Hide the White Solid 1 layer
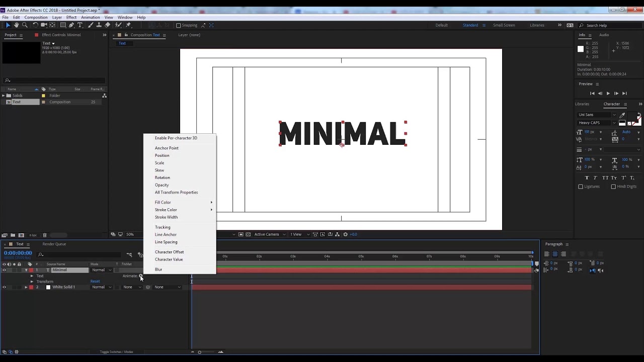The height and width of the screenshot is (362, 644). tap(4, 287)
